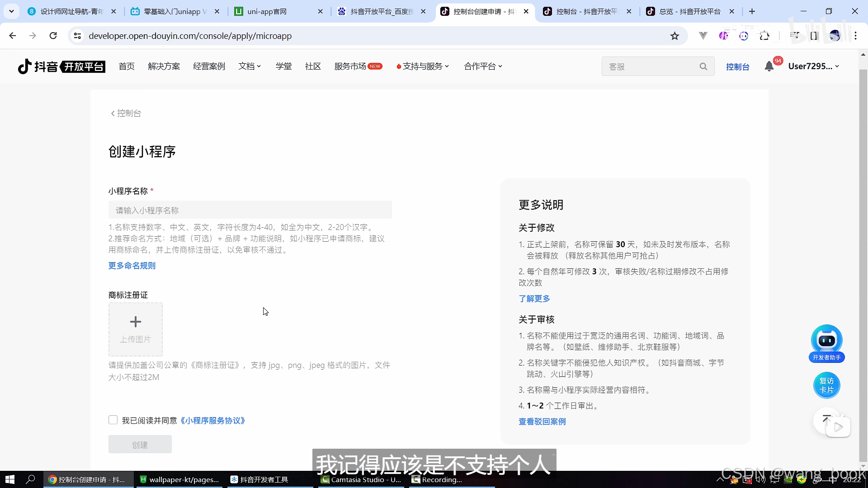Viewport: 868px width, 488px height.
Task: Expand the 支持与服务 dropdown menu
Action: (x=423, y=66)
